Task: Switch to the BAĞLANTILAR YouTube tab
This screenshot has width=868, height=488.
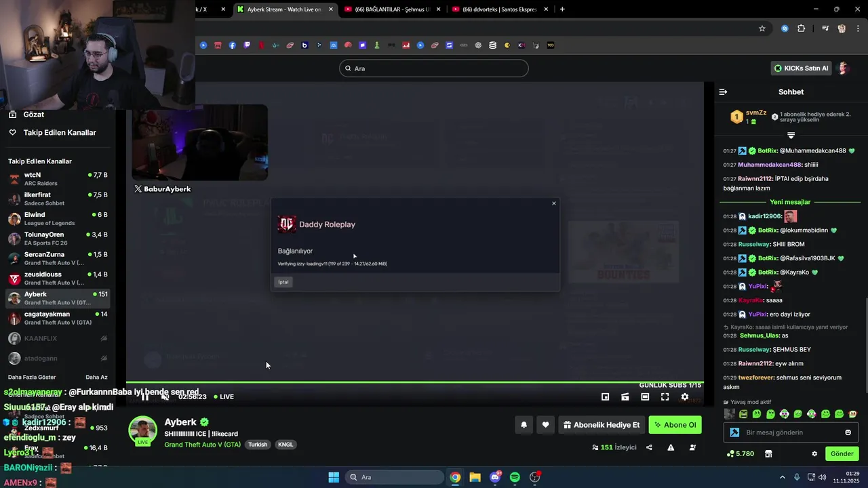Action: point(392,9)
